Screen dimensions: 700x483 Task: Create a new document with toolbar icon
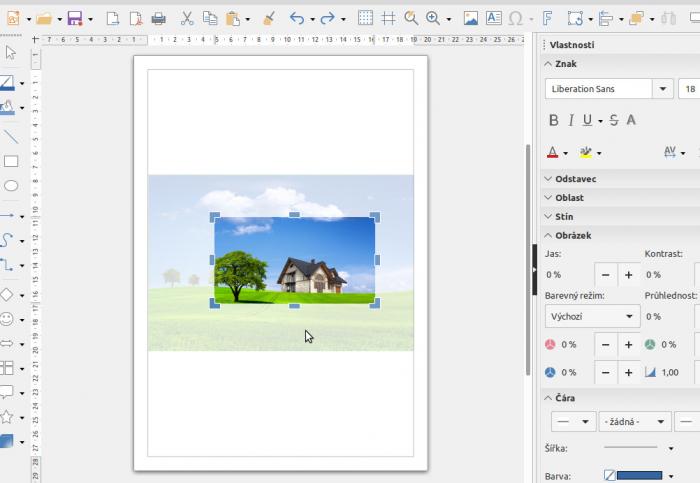point(112,19)
